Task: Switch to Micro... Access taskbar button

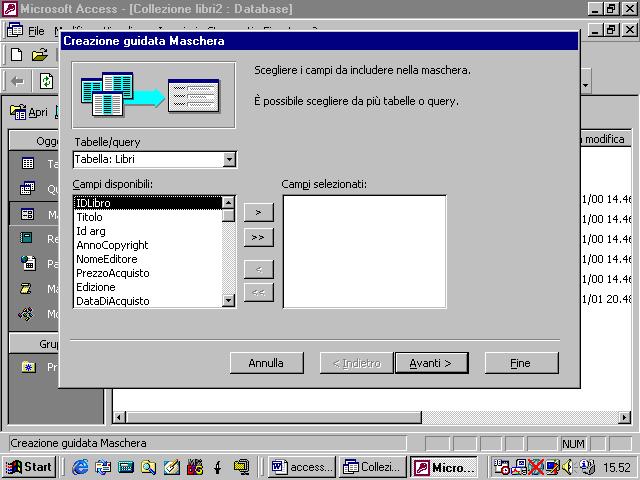Action: coord(444,467)
